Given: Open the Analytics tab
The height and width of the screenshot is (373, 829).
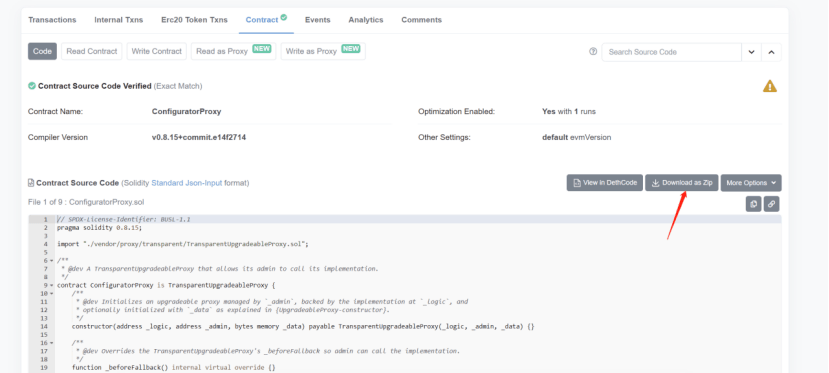Looking at the screenshot, I should (x=365, y=20).
